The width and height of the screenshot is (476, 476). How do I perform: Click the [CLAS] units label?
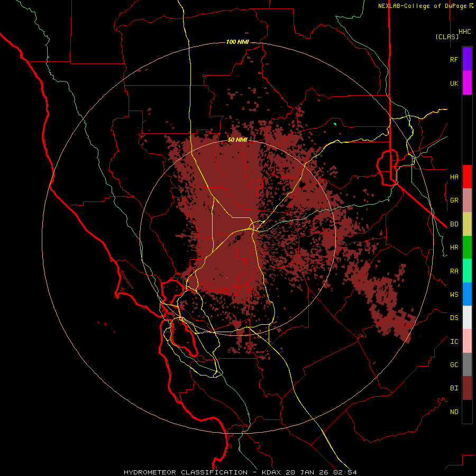pos(447,37)
